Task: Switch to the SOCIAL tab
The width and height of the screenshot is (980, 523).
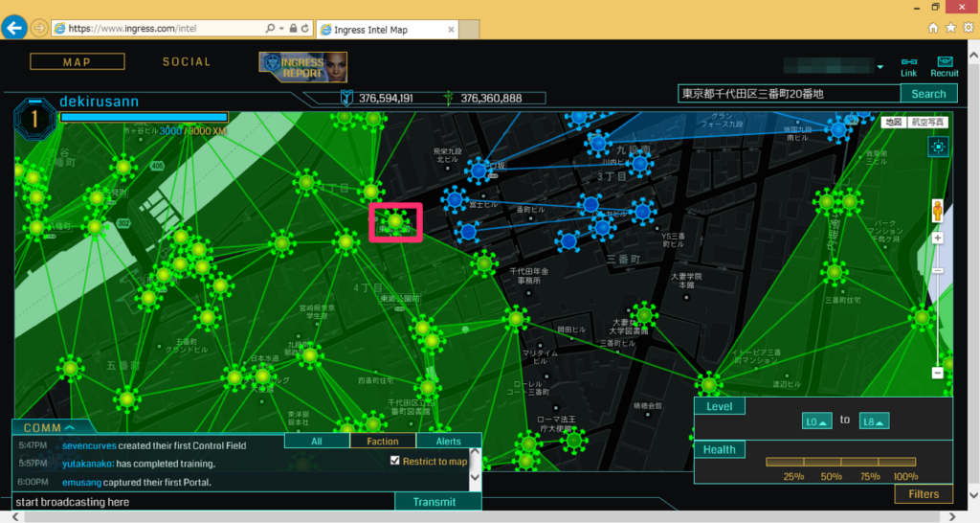Action: click(x=187, y=61)
